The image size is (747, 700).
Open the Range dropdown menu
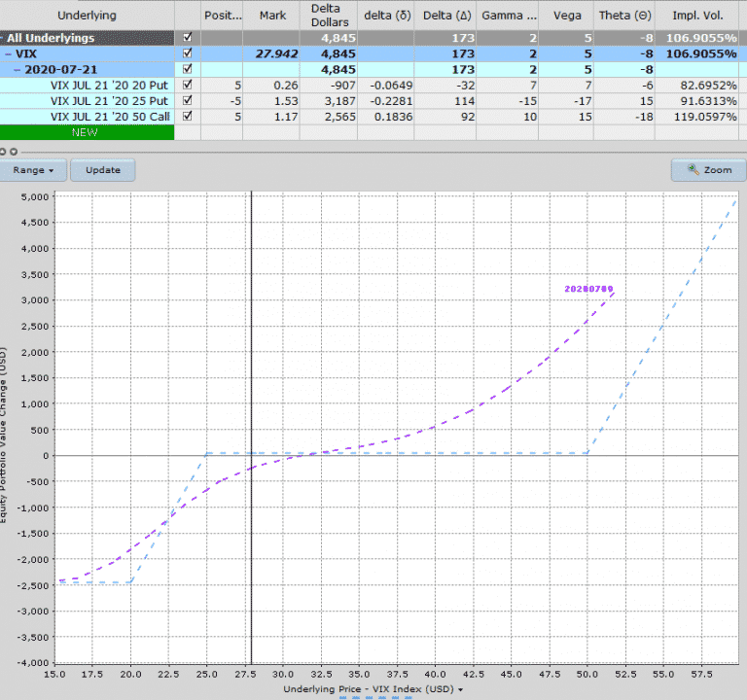point(39,170)
